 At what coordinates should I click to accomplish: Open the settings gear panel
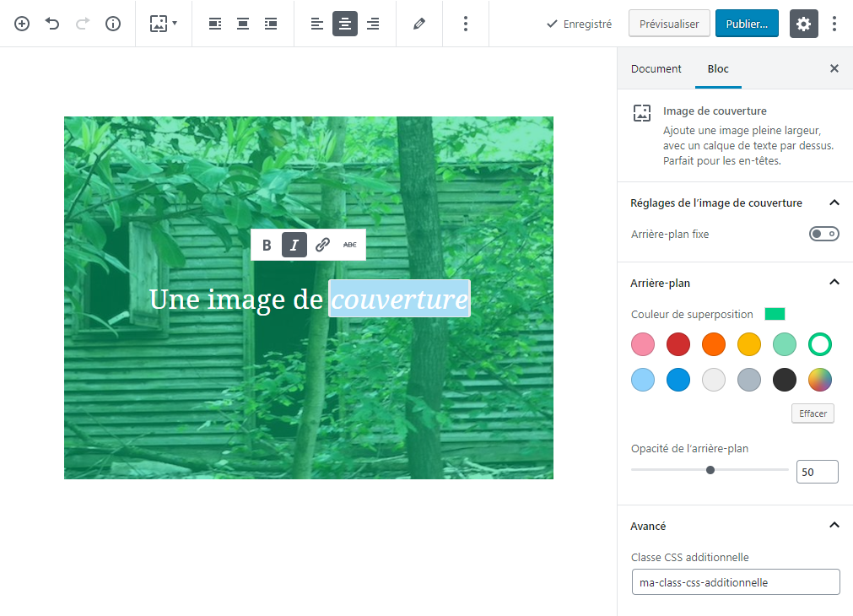tap(803, 24)
